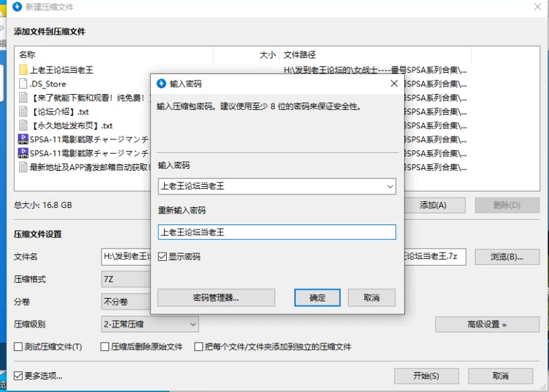Click the file icon of 最新地址及APP请发邮箱自动获取

pyautogui.click(x=23, y=167)
